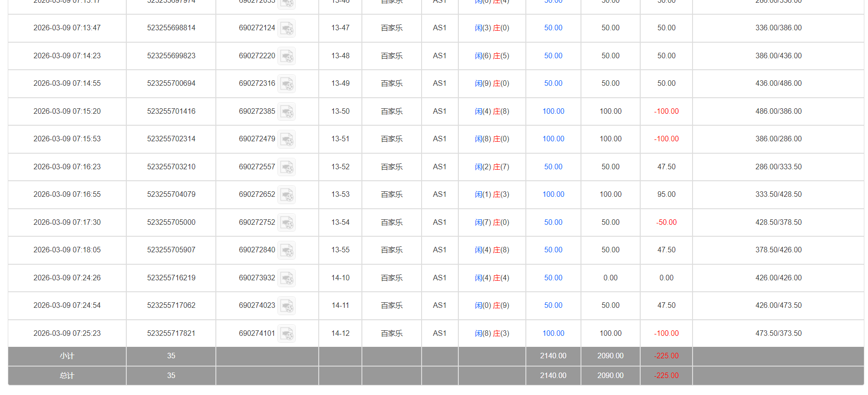Click the 总计 total row label

click(67, 376)
